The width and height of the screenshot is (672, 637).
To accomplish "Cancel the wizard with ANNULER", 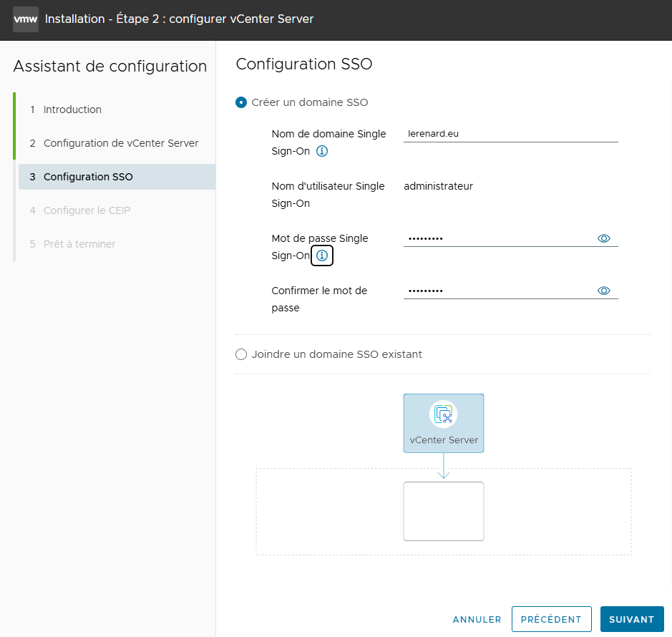I will coord(477,619).
